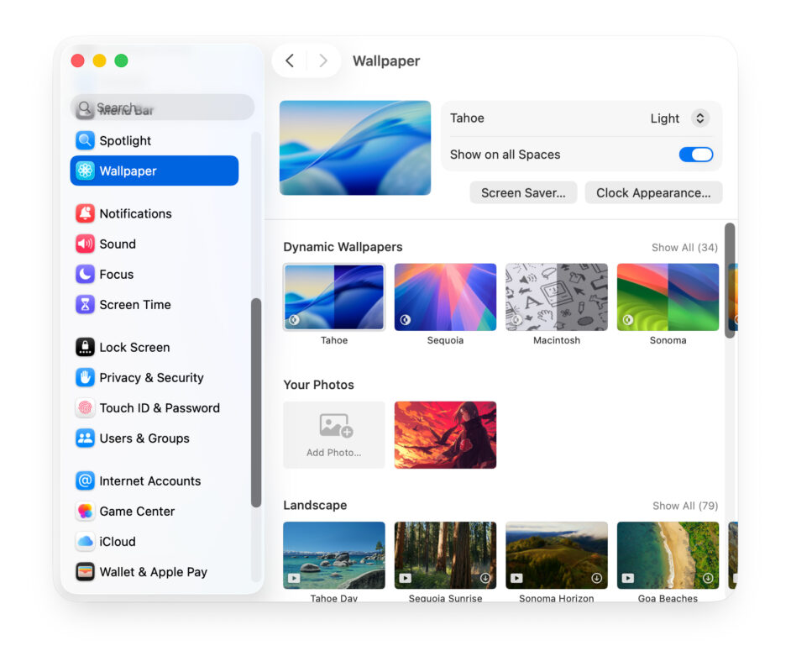This screenshot has height=672, width=791.
Task: Show all 79 Landscape wallpapers
Action: [684, 506]
